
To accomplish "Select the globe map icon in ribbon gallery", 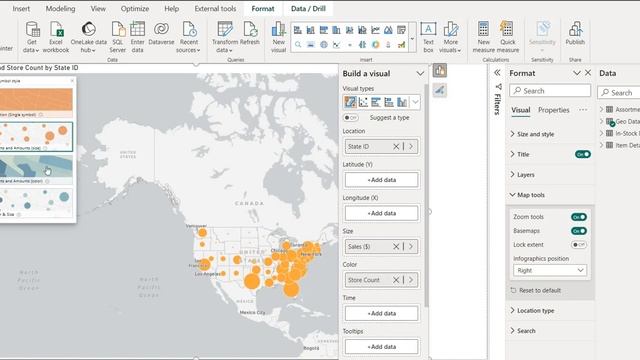I will pyautogui.click(x=324, y=44).
